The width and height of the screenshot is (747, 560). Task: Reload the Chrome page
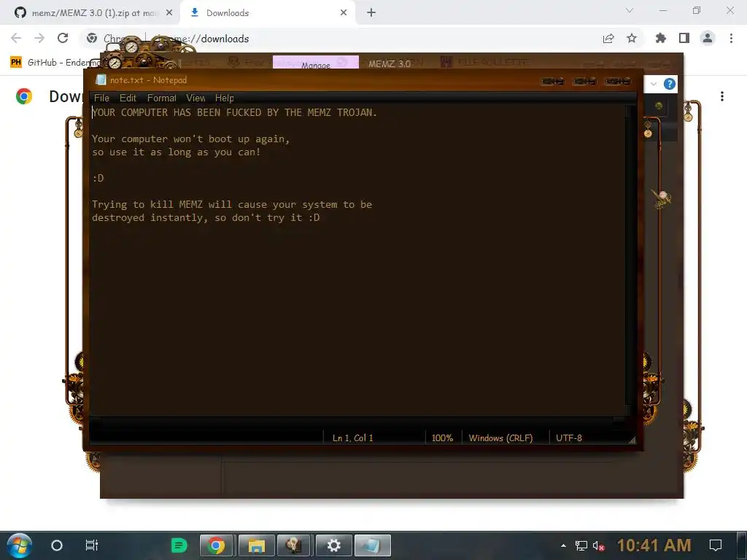[x=63, y=39]
